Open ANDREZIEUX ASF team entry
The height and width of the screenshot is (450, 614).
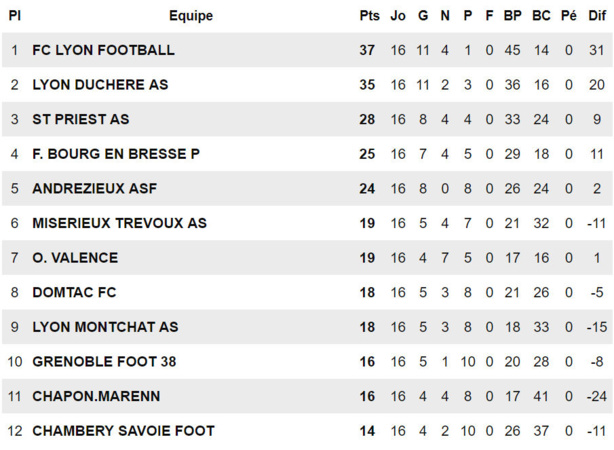(x=95, y=188)
